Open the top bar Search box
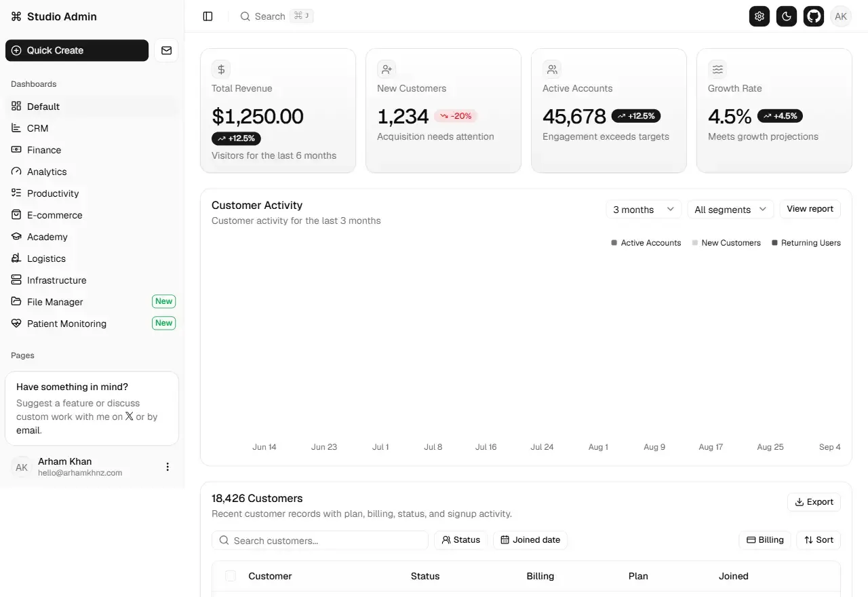 point(277,16)
